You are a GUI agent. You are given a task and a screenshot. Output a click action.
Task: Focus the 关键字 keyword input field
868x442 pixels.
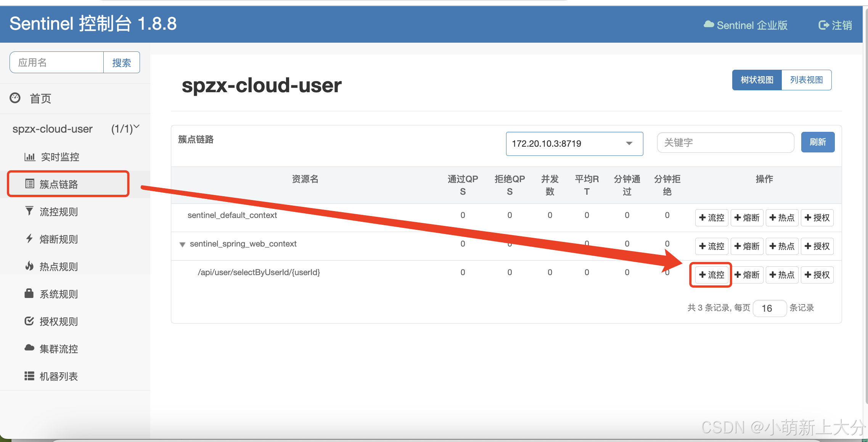click(725, 143)
